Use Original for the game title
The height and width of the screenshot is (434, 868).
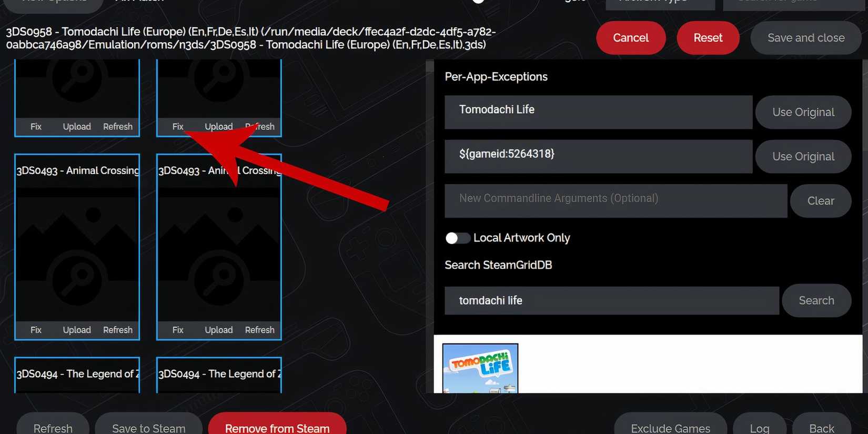click(803, 112)
